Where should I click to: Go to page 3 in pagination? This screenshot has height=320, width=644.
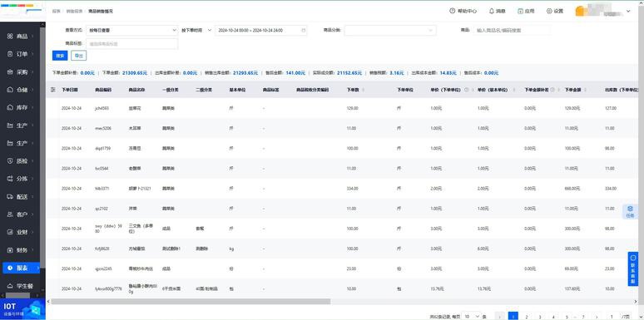(x=540, y=317)
